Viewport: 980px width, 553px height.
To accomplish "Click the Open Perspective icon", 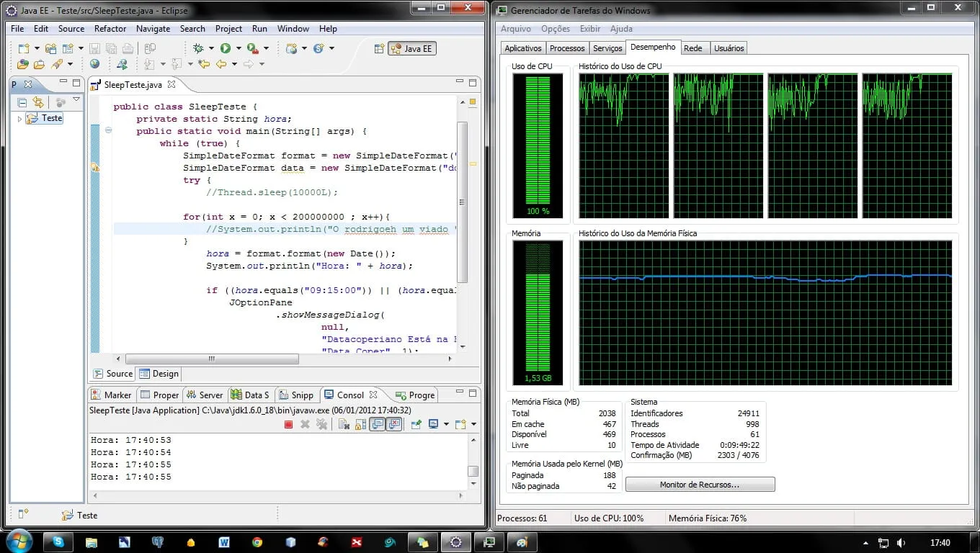I will (379, 49).
